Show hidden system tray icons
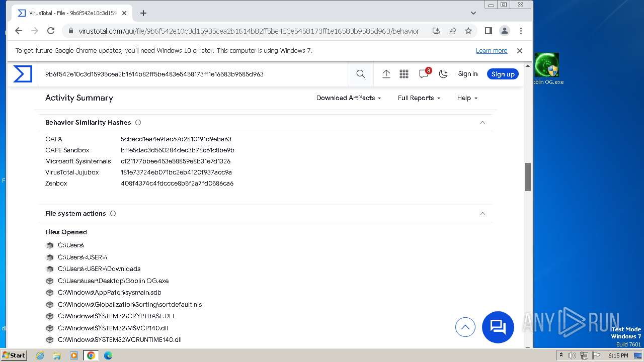Viewport: 644px width, 362px height. [x=561, y=355]
